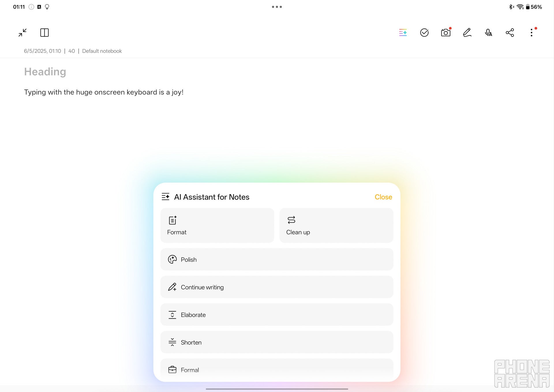554x392 pixels.
Task: Open the camera insert icon
Action: [x=446, y=33]
